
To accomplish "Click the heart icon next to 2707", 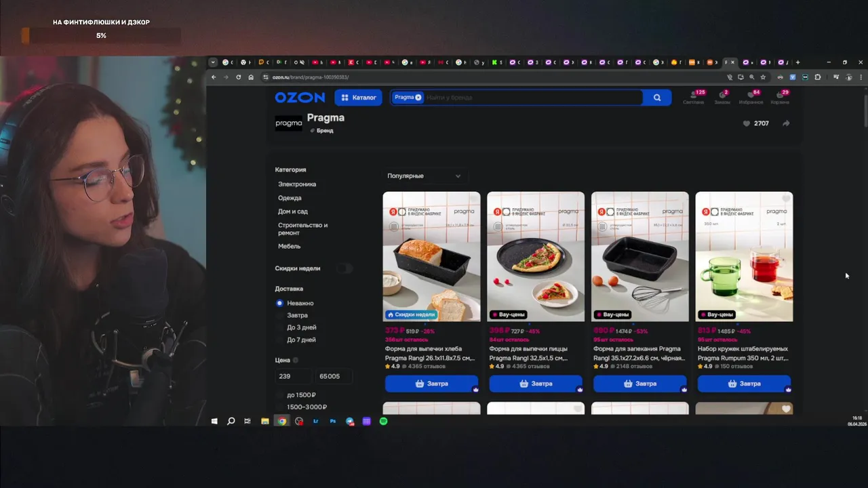I will [747, 123].
